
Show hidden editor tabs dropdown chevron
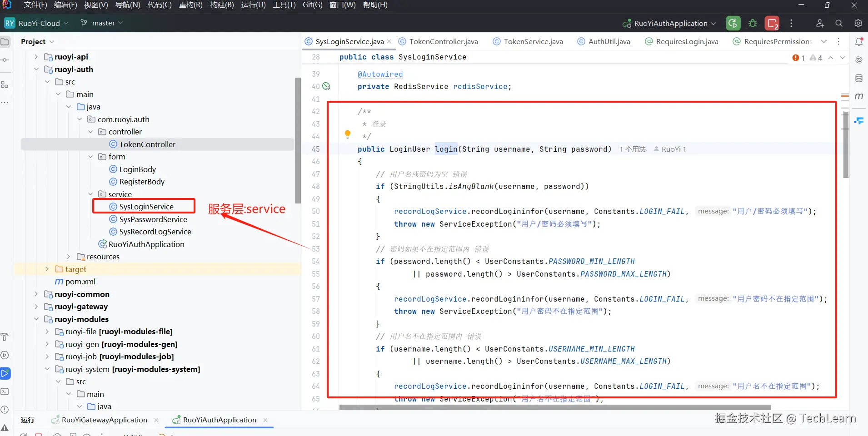(x=824, y=41)
